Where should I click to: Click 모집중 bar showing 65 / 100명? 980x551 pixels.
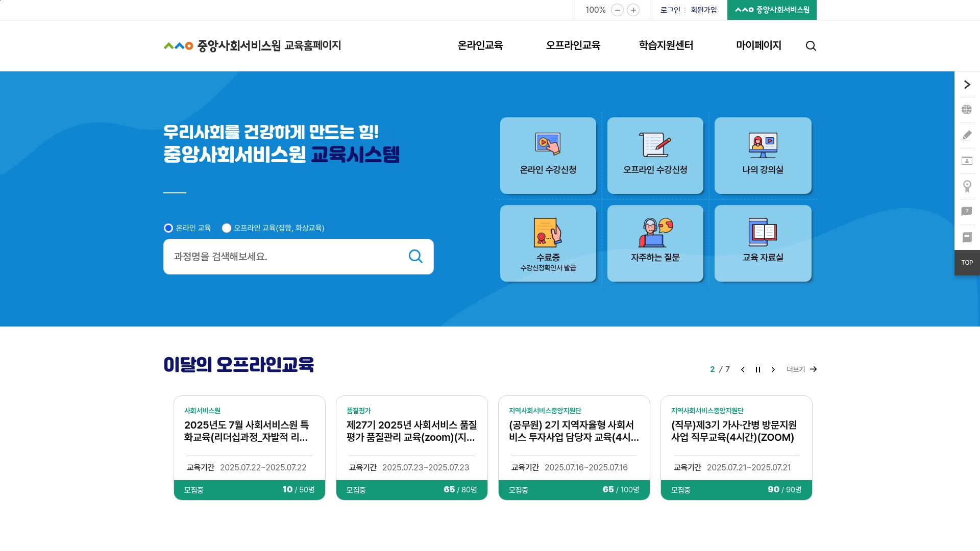tap(574, 490)
